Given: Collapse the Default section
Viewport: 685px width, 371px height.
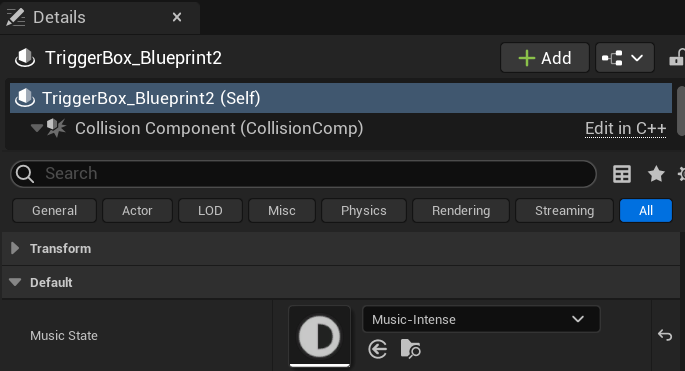Looking at the screenshot, I should coord(15,282).
